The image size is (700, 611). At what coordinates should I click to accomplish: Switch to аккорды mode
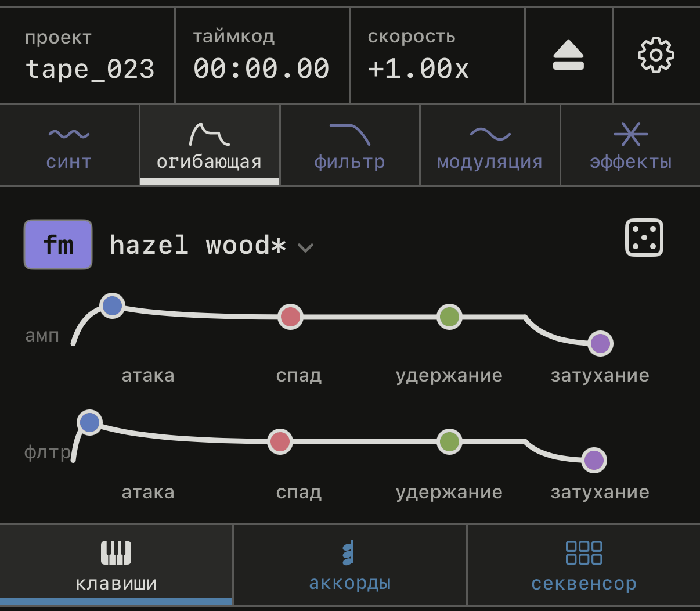point(350,565)
